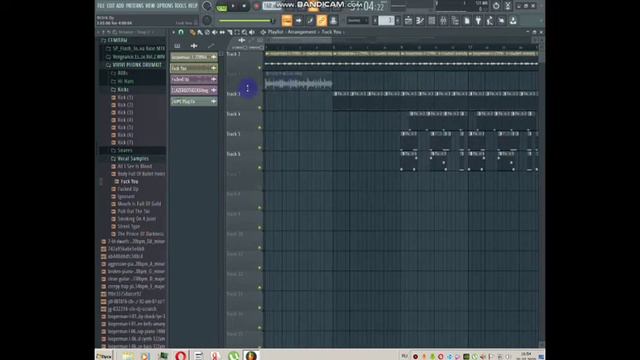Select Track 1 header label
Screen dimensions: 640x360
click(233, 54)
